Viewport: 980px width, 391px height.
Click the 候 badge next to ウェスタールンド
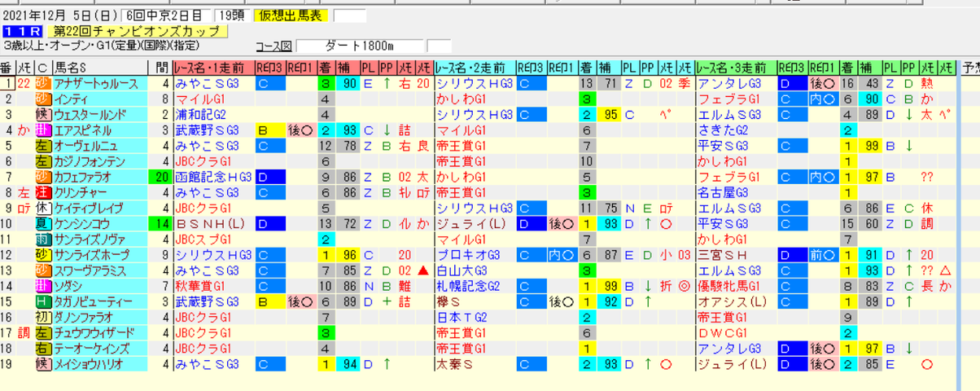pyautogui.click(x=43, y=114)
